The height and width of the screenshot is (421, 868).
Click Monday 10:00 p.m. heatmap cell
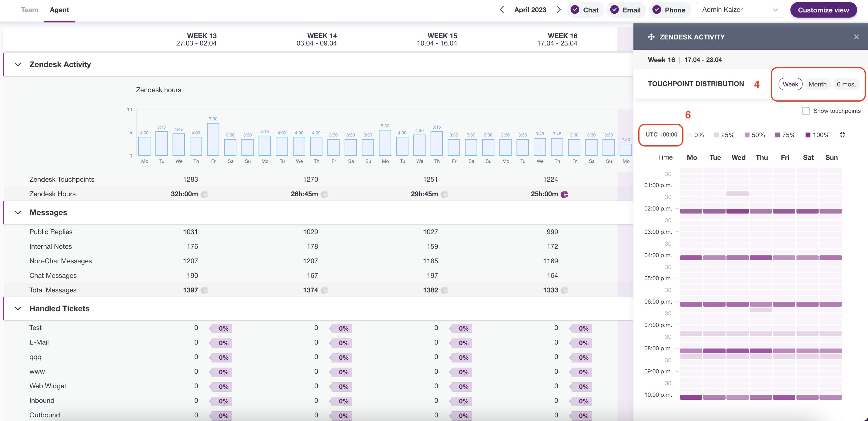(x=691, y=397)
